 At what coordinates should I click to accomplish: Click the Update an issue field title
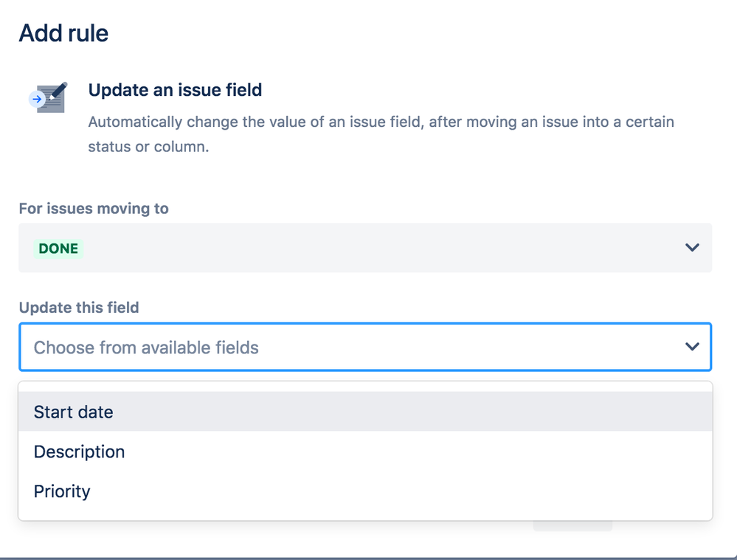pyautogui.click(x=175, y=90)
